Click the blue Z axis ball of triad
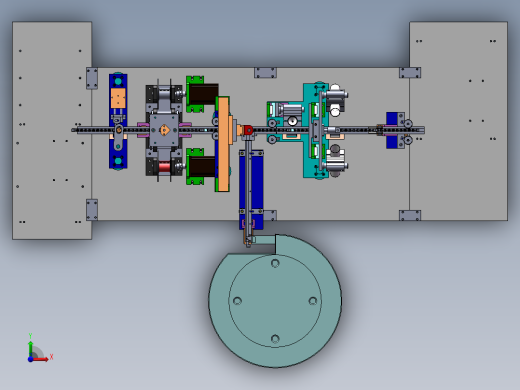The image size is (520, 390). 30,359
